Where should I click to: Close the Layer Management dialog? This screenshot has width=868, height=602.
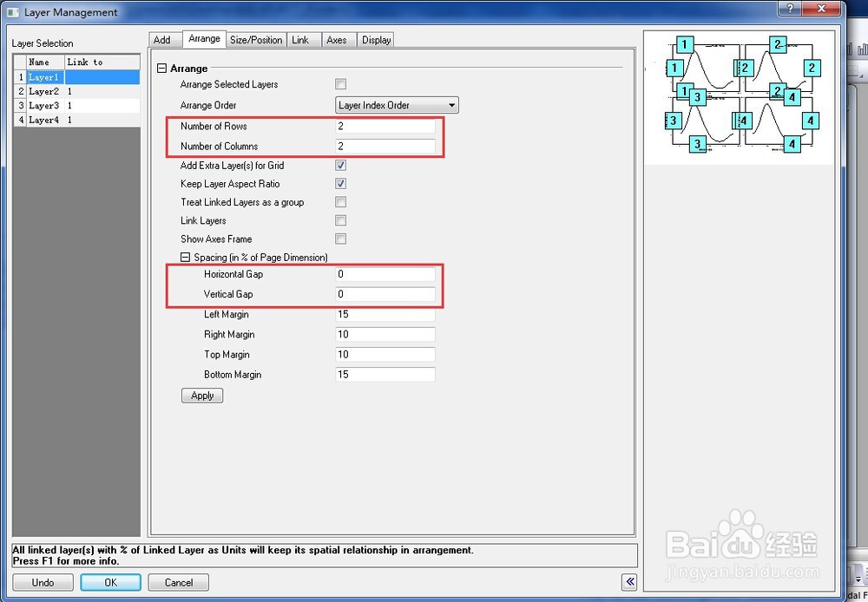pyautogui.click(x=822, y=9)
